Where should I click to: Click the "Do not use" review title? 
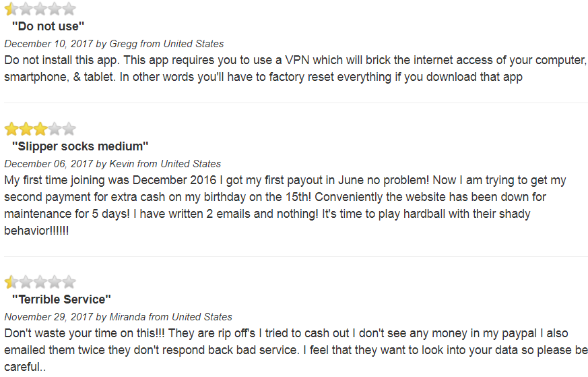click(48, 26)
